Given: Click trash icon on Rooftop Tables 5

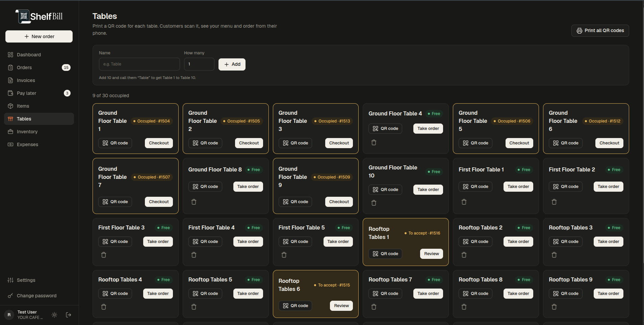Looking at the screenshot, I should 194,307.
